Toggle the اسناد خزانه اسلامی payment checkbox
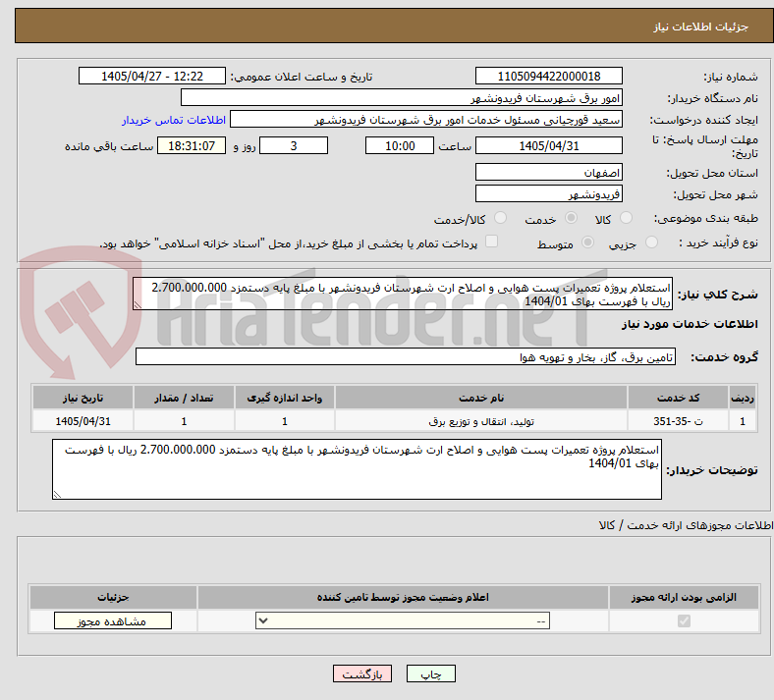The width and height of the screenshot is (774, 700). pos(492,242)
